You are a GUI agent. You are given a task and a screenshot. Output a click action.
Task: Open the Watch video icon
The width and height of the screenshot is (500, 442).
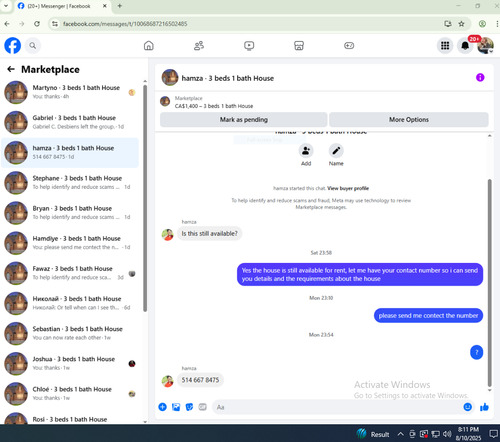(249, 45)
